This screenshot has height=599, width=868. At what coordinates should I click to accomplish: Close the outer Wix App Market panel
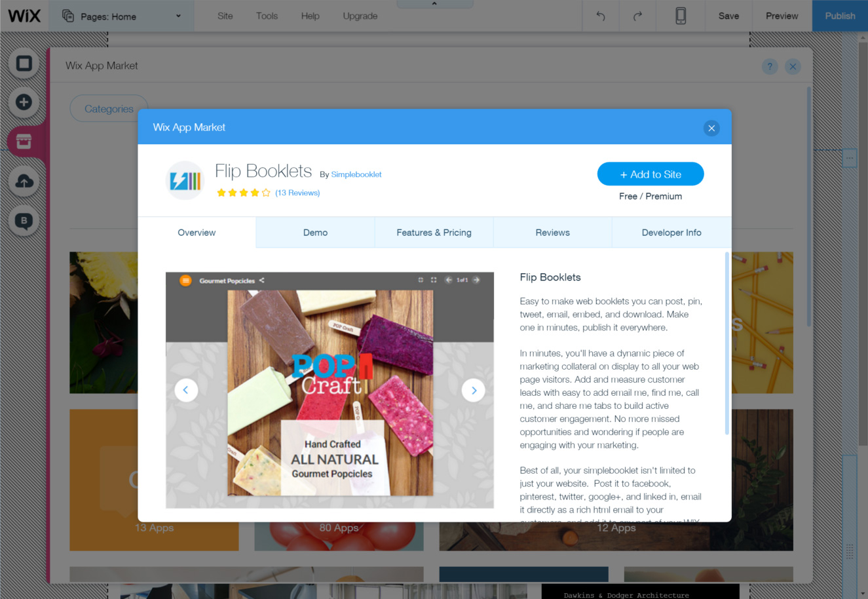pos(793,66)
